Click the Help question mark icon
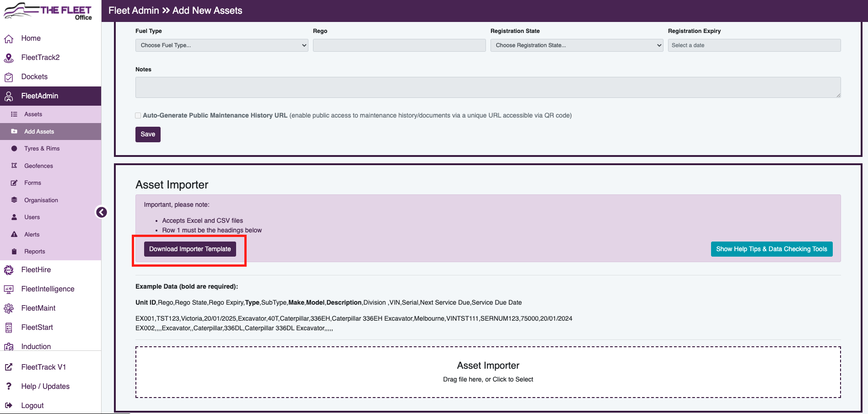 [x=9, y=386]
